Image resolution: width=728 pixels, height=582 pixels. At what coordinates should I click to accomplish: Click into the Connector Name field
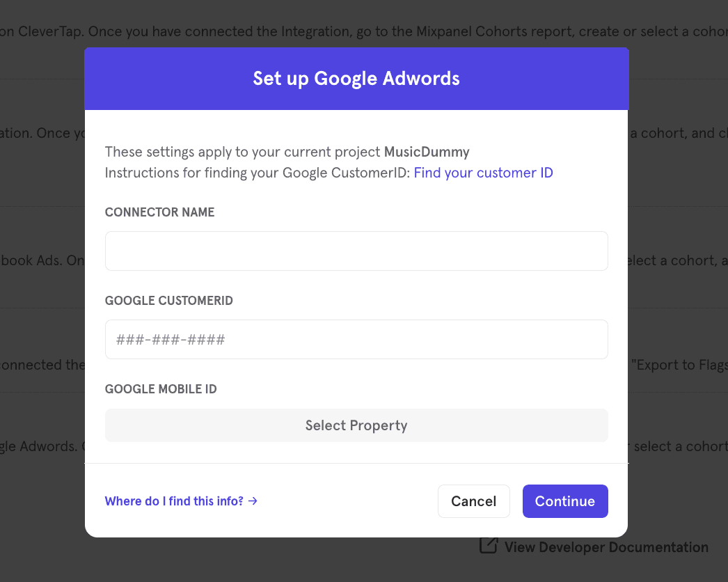[356, 251]
